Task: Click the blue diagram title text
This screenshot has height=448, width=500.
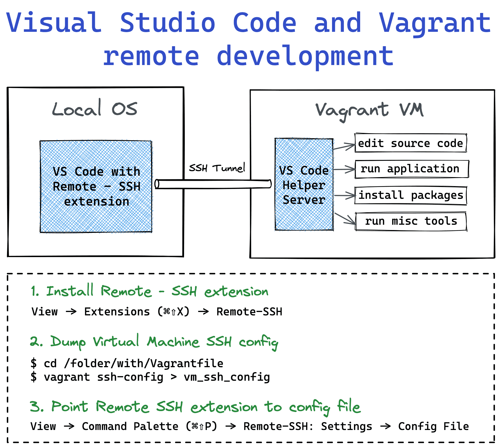Action: tap(249, 39)
